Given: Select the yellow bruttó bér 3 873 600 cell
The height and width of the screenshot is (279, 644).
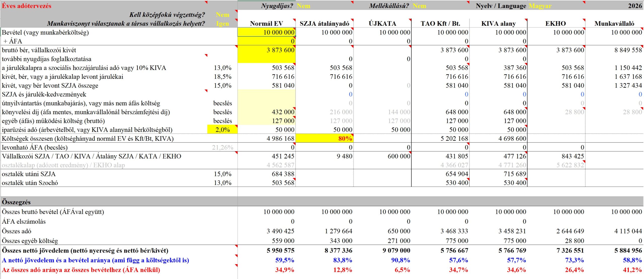Looking at the screenshot, I should [x=267, y=50].
